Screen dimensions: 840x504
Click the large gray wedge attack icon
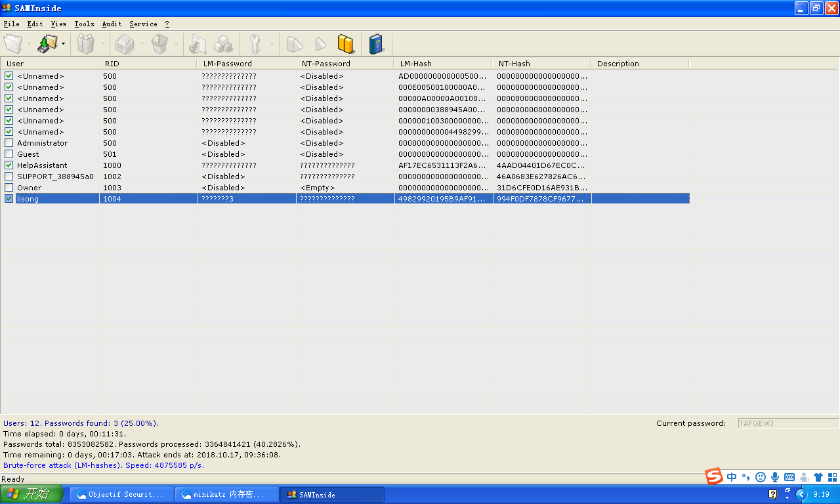tap(294, 44)
